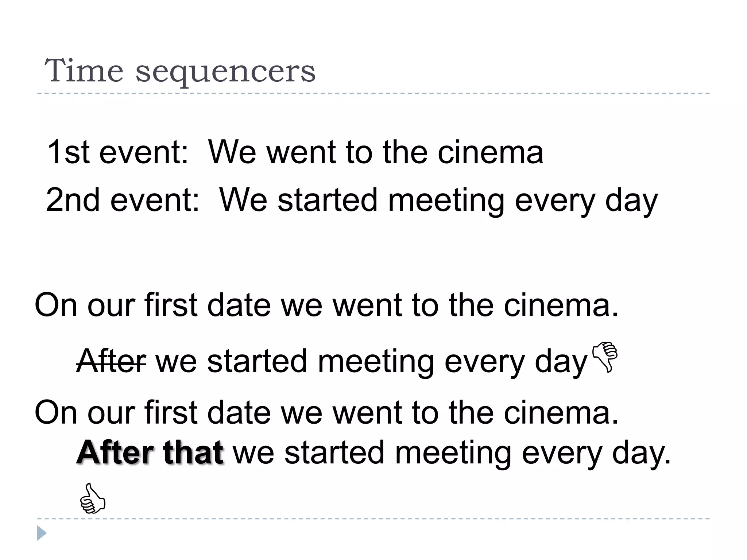747x560 pixels.
Task: Click "We went to the cinema" after 1st event
Action: point(375,152)
